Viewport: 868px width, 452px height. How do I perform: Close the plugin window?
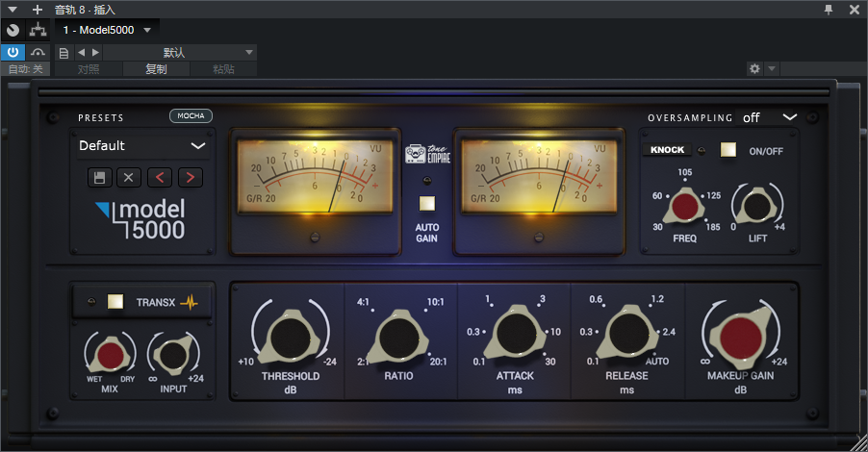coord(855,10)
